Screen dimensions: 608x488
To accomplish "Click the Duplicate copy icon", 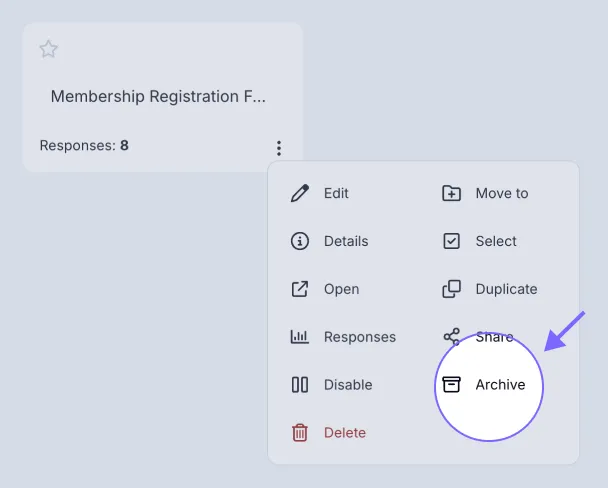I will (x=452, y=289).
